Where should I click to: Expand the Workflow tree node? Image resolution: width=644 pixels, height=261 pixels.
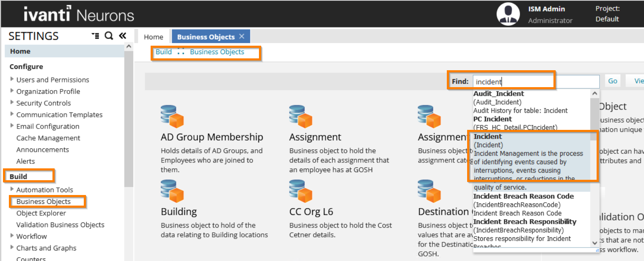pos(12,236)
